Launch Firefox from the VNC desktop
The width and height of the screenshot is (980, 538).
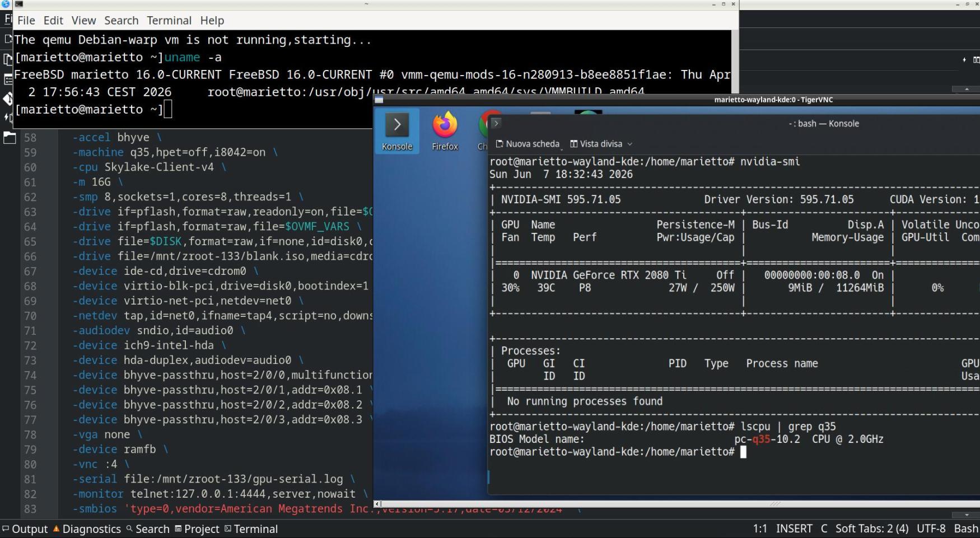(x=445, y=132)
